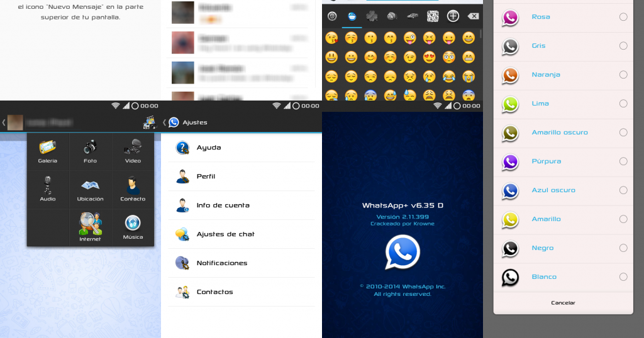This screenshot has height=338, width=644.
Task: Go back using chevron beside Ajustes title
Action: click(x=164, y=123)
